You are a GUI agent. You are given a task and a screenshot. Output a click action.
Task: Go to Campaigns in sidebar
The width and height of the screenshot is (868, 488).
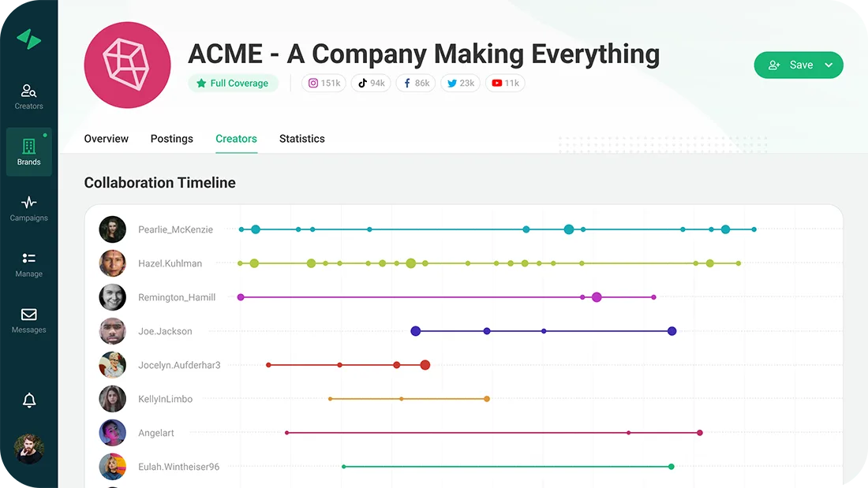(x=28, y=208)
